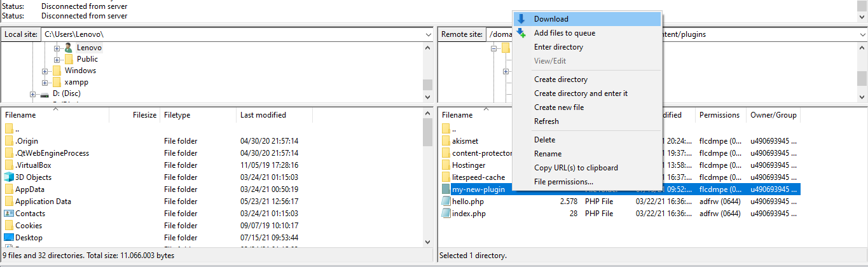
Task: Expand the Windows folder tree node
Action: click(45, 71)
